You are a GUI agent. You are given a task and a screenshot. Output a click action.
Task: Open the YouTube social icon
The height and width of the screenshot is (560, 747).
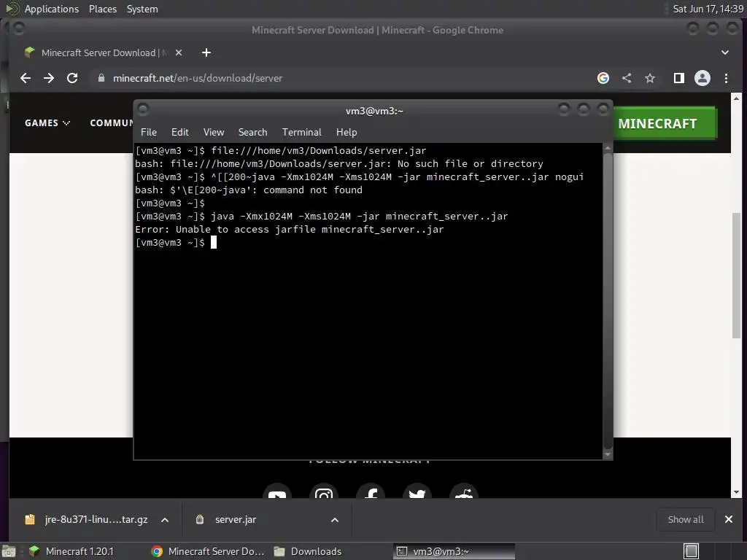277,492
